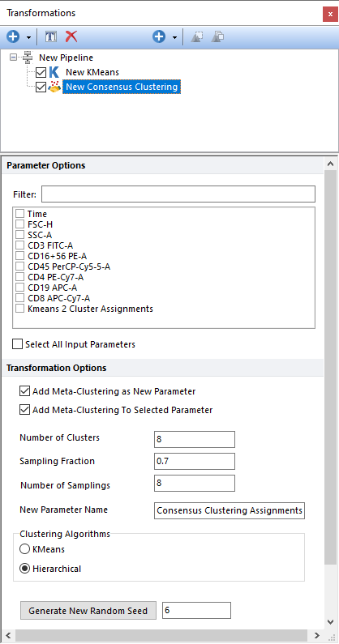Open dropdown arrow beside second add icon
This screenshot has width=339, height=644.
coord(174,37)
